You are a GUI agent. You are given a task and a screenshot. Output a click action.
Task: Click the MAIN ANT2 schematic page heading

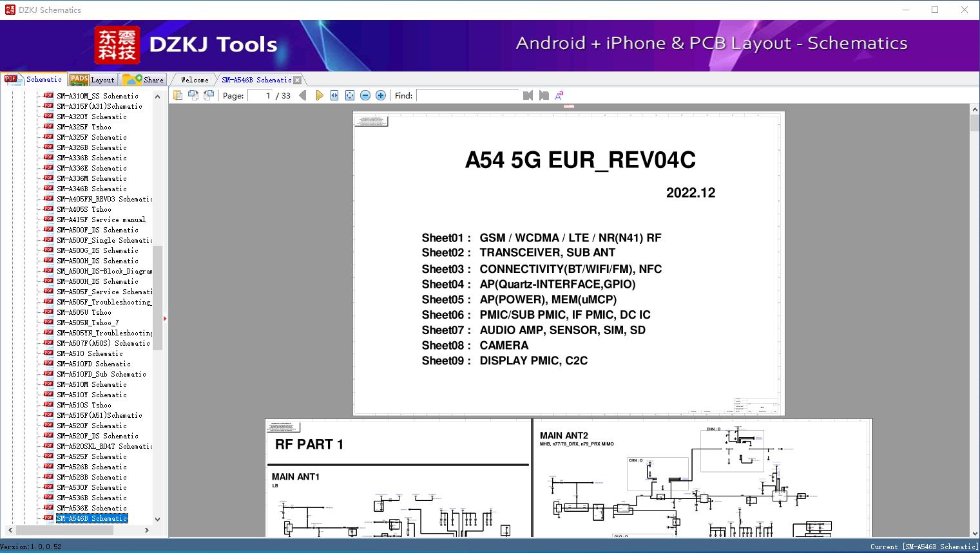[x=564, y=435]
